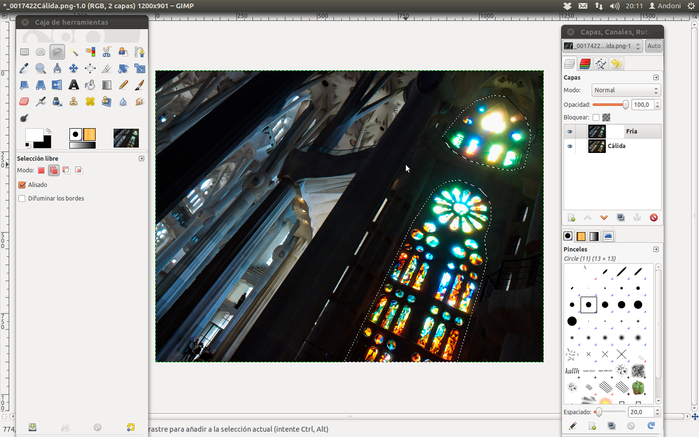Enable the Alisado checkbox

22,185
